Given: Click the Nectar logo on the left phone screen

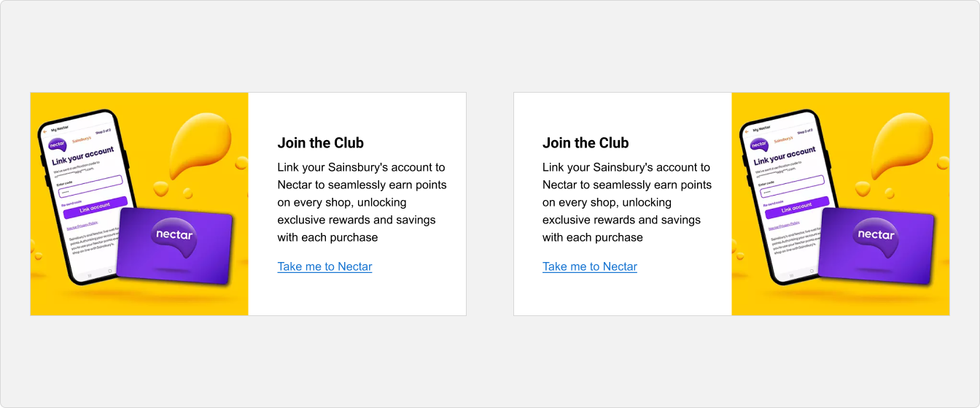Looking at the screenshot, I should pos(58,144).
